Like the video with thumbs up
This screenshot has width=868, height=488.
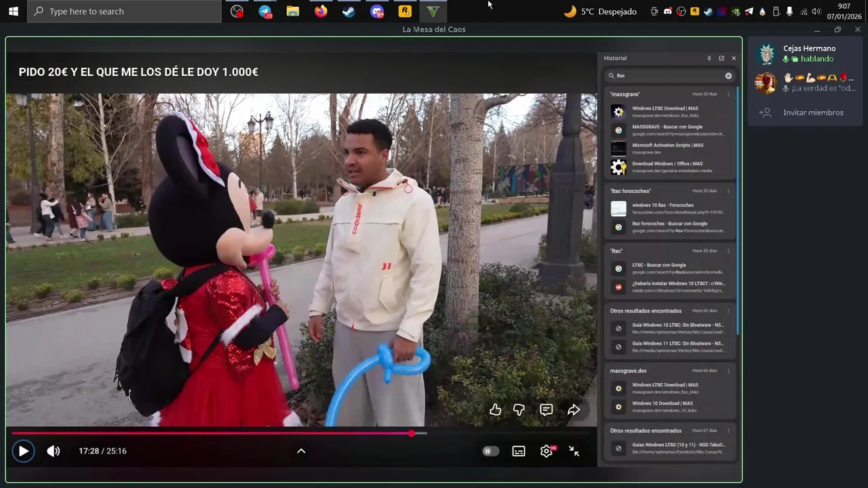coord(496,409)
